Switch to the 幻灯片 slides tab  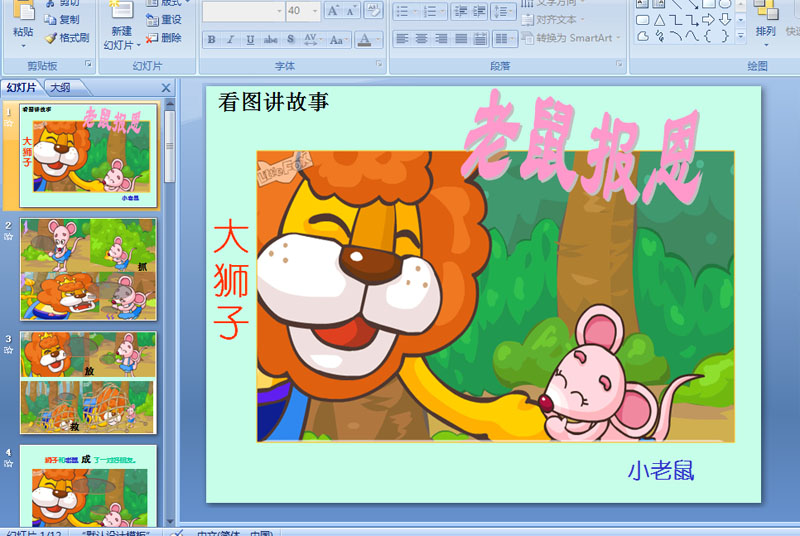(x=21, y=88)
